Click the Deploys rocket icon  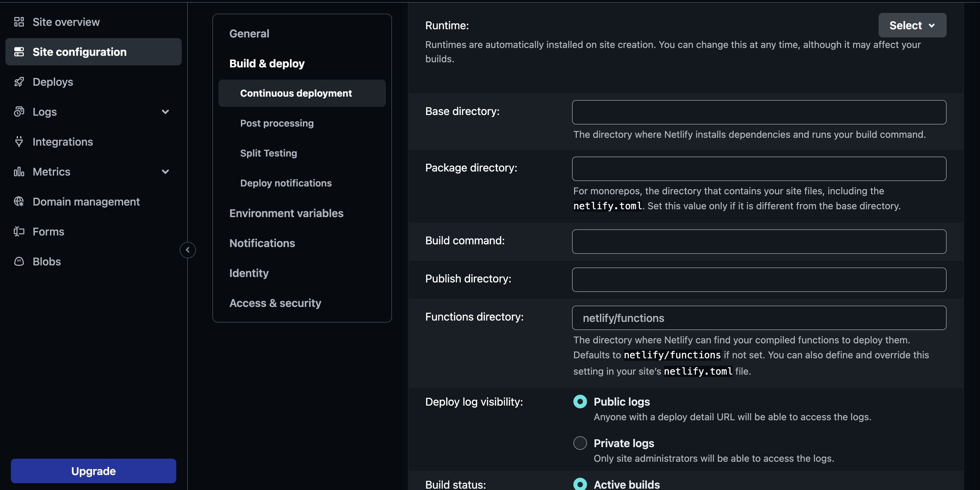point(19,82)
